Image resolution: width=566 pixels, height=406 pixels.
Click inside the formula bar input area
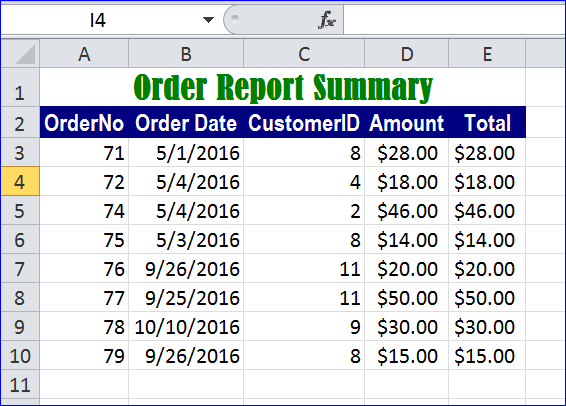point(454,20)
